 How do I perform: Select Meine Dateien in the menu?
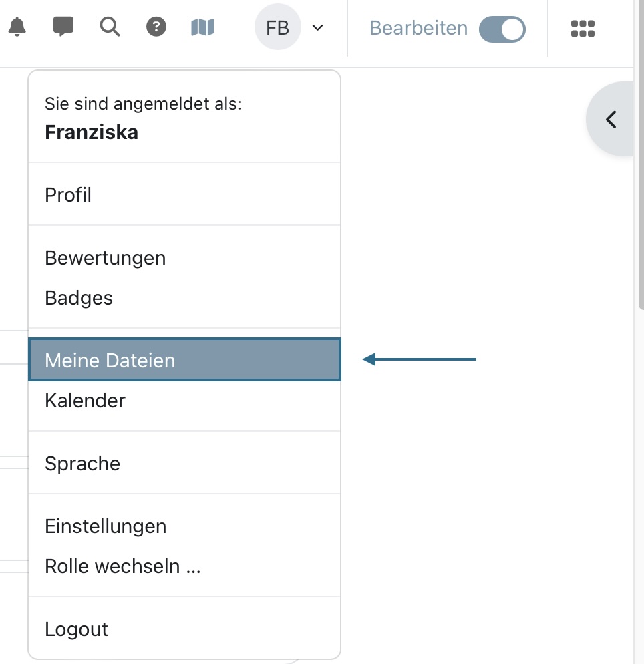(x=184, y=359)
